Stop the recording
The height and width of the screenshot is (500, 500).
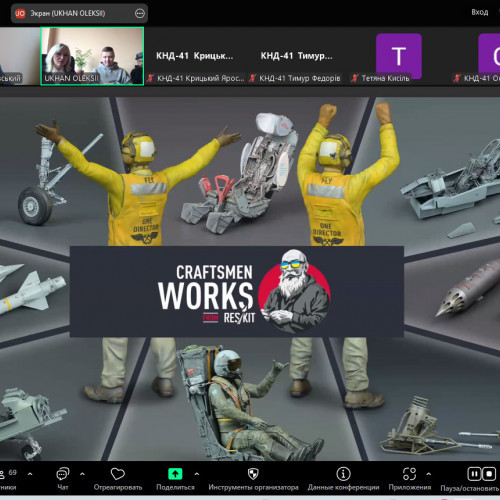[489, 474]
